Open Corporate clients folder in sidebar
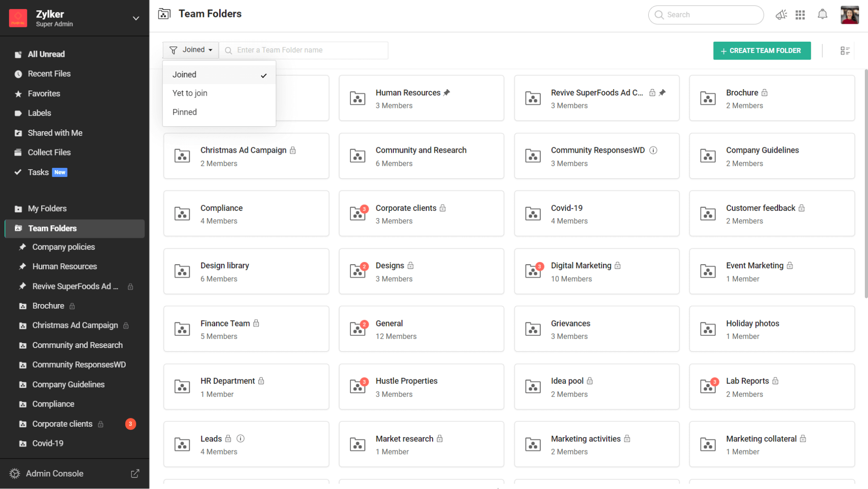The height and width of the screenshot is (489, 868). (x=62, y=424)
